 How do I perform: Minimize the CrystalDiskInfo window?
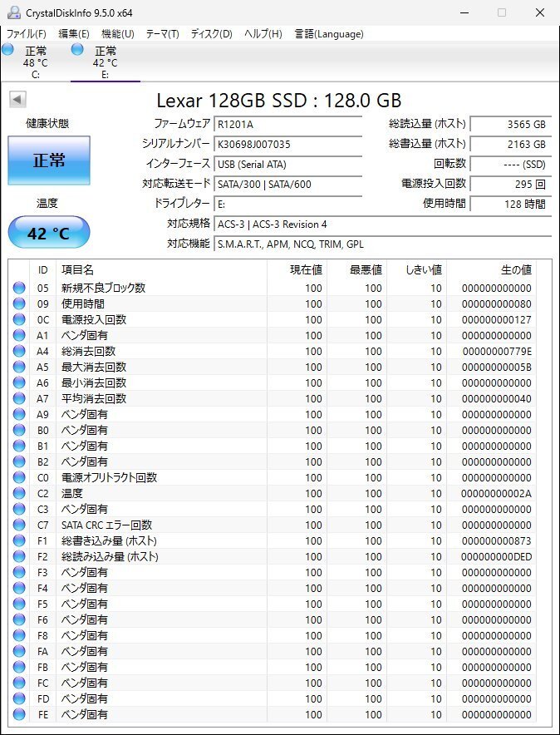(x=463, y=12)
